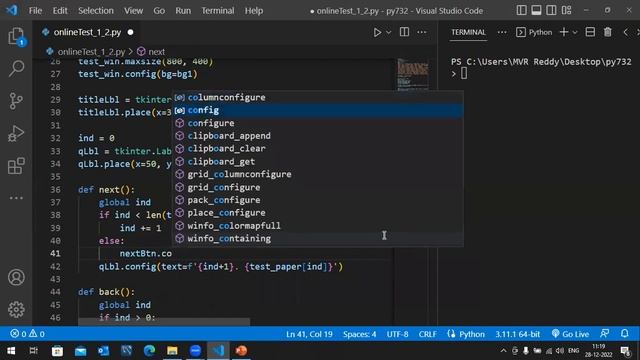Select columnconfigure suggestion

point(318,98)
